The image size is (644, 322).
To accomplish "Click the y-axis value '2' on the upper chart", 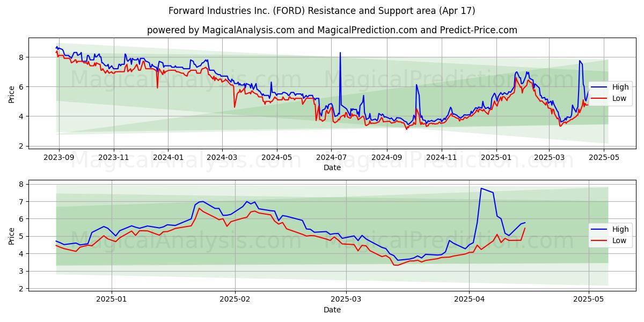I will pyautogui.click(x=22, y=146).
